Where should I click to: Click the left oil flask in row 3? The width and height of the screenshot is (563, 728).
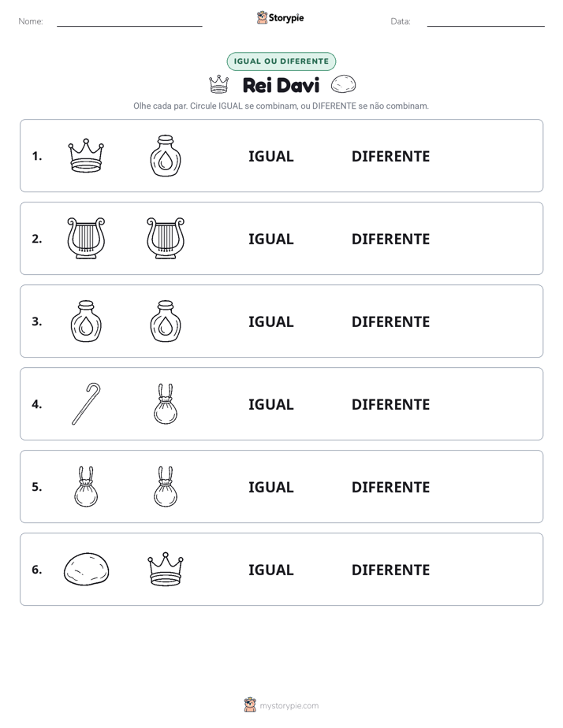(x=86, y=321)
